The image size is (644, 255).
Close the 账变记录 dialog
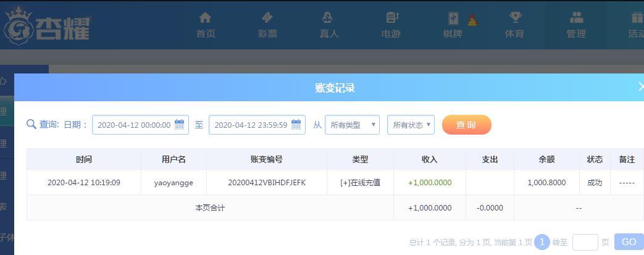point(641,86)
